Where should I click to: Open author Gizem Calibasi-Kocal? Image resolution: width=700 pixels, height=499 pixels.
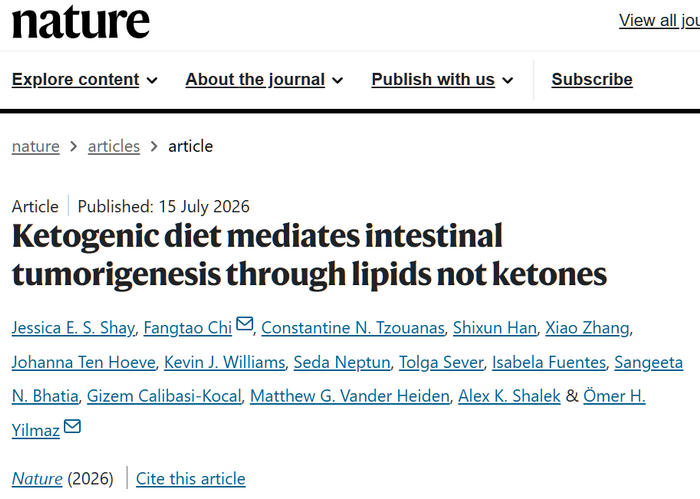pos(164,396)
